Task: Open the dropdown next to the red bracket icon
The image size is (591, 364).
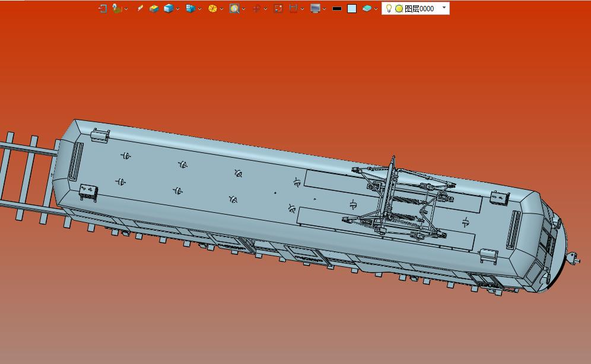Action: coord(302,9)
